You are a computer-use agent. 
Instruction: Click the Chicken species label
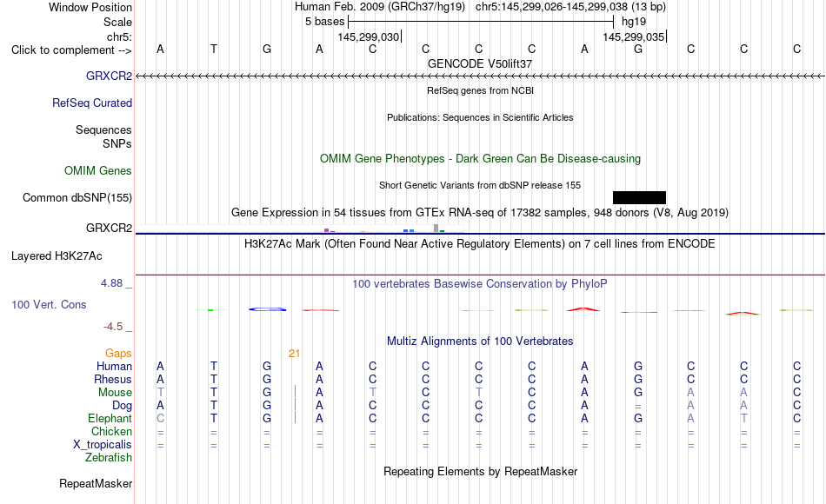pyautogui.click(x=111, y=431)
